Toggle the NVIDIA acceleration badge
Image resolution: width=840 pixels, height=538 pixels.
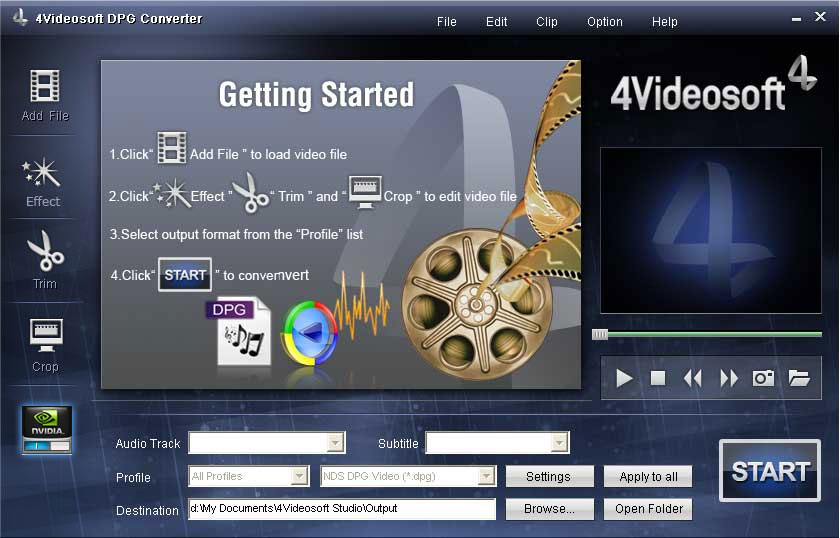pyautogui.click(x=47, y=430)
